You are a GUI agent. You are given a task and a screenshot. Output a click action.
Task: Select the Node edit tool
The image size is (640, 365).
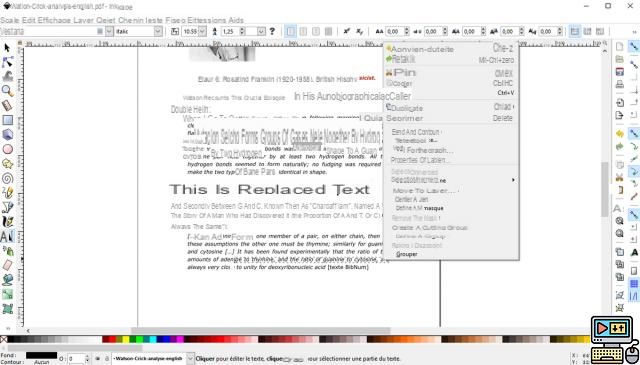tap(7, 62)
